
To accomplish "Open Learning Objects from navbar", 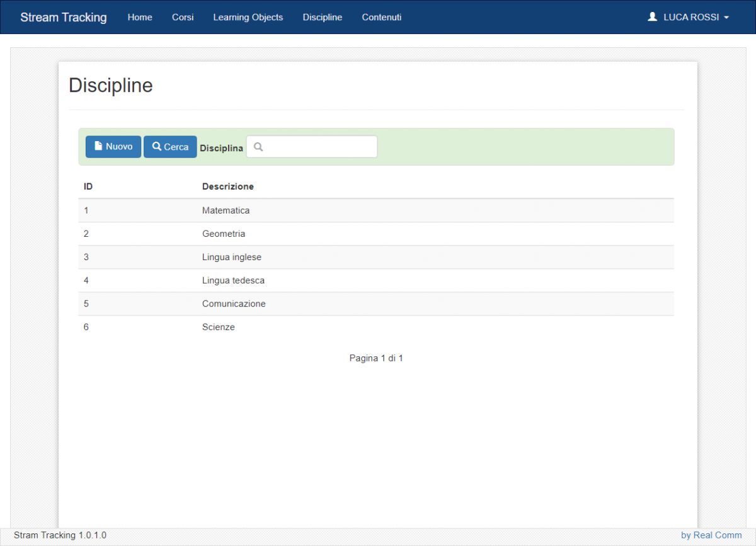I will click(x=248, y=17).
